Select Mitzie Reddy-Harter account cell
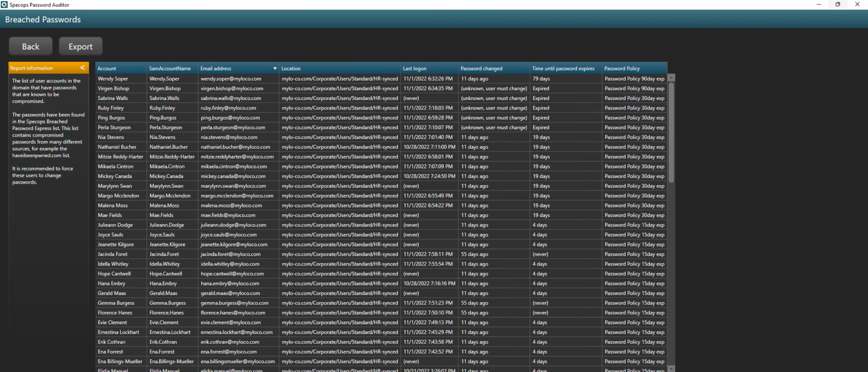The height and width of the screenshot is (372, 868). pos(120,157)
